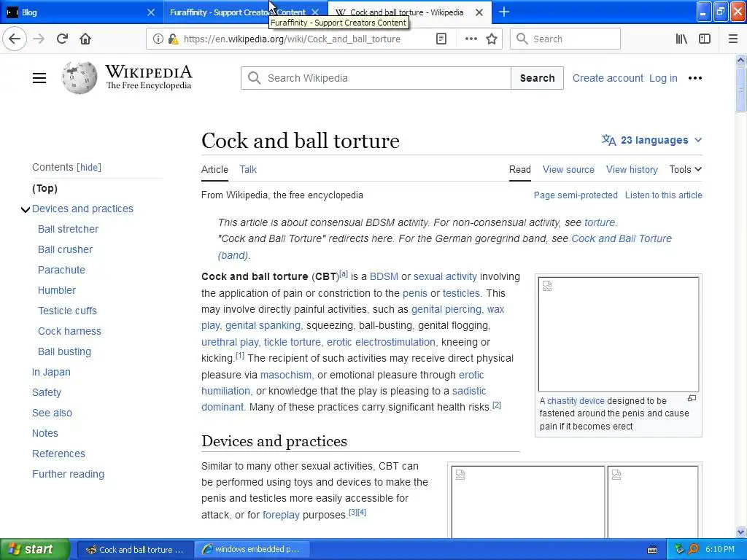Click scrollbar down arrow
Viewport: 747px width, 560px height.
pos(740,532)
